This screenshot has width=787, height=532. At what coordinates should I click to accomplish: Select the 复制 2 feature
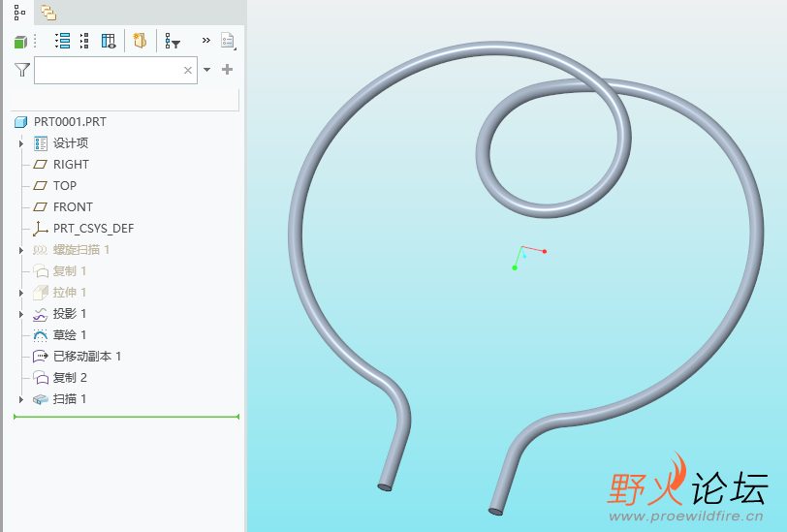70,377
